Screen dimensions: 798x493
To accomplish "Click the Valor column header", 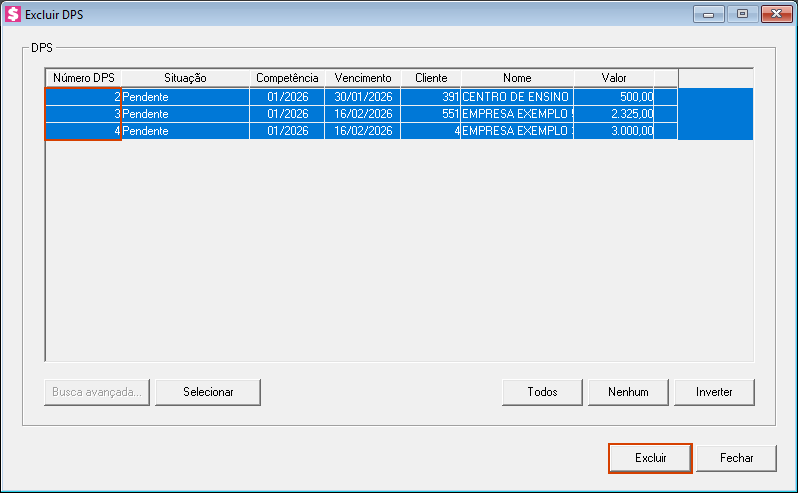I will tap(614, 78).
